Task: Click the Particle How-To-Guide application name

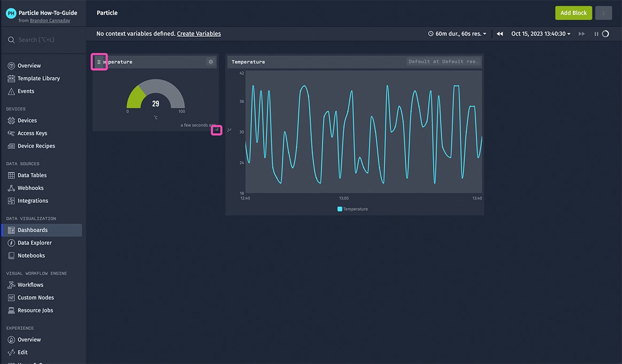Action: coord(48,13)
